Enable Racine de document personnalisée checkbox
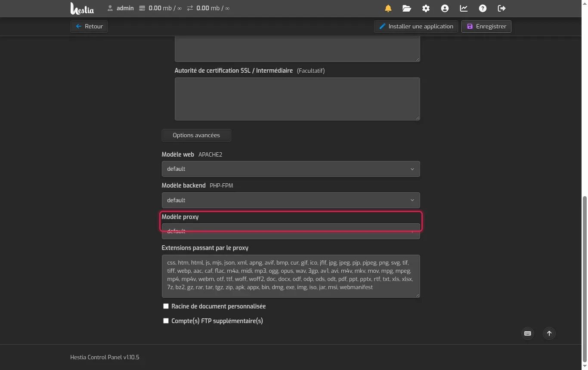This screenshot has height=370, width=588. [x=166, y=306]
